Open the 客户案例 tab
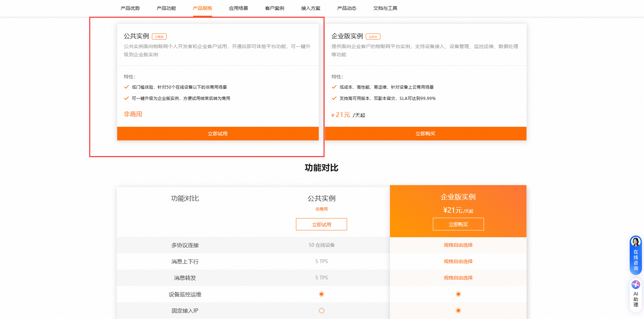The image size is (644, 319). pos(274,8)
